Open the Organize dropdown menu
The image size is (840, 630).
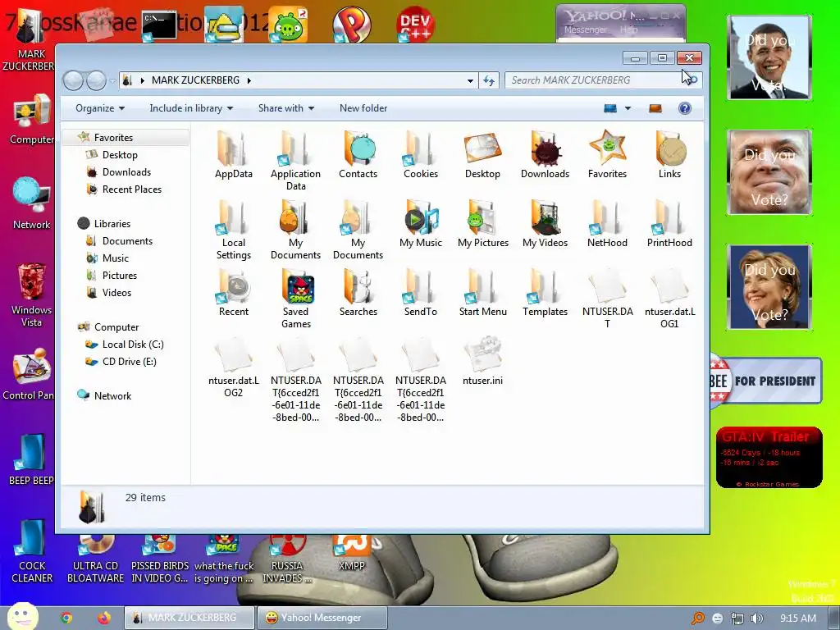click(x=100, y=108)
